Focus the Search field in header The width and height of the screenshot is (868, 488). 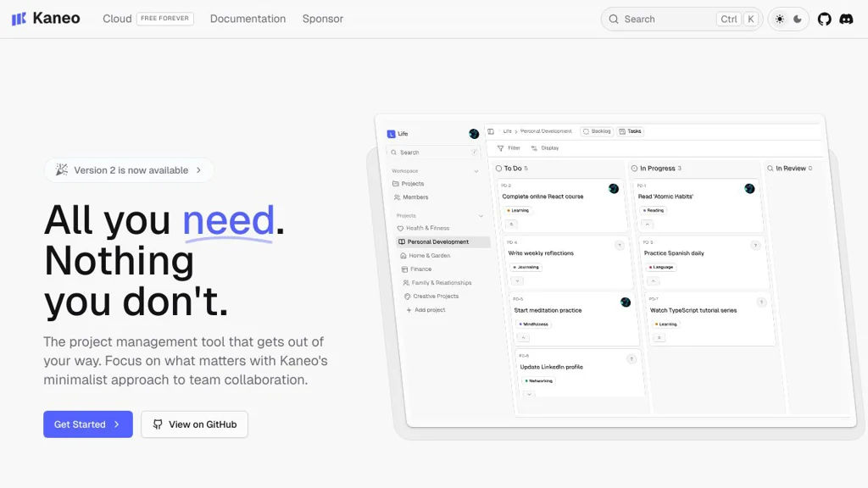pyautogui.click(x=682, y=19)
